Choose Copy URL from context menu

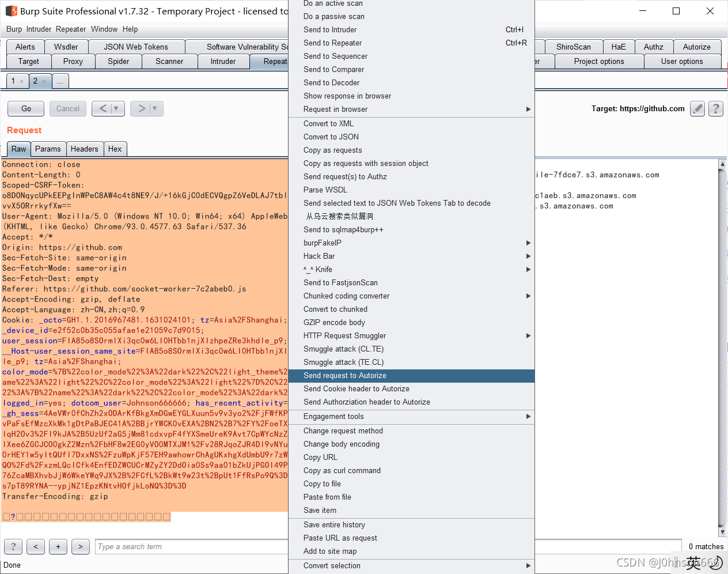411,458
